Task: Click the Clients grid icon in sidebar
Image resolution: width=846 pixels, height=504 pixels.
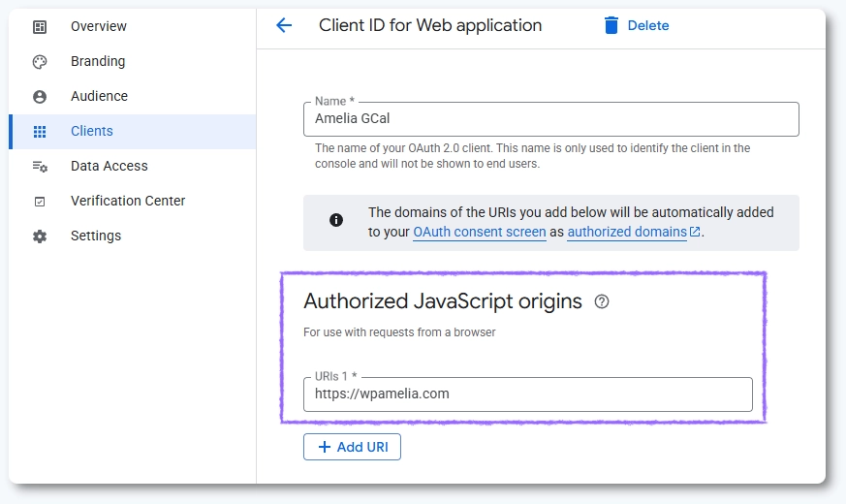Action: pos(40,132)
